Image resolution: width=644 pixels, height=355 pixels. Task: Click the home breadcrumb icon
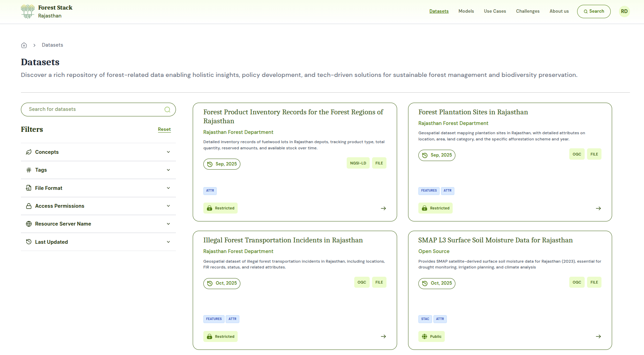pyautogui.click(x=24, y=45)
